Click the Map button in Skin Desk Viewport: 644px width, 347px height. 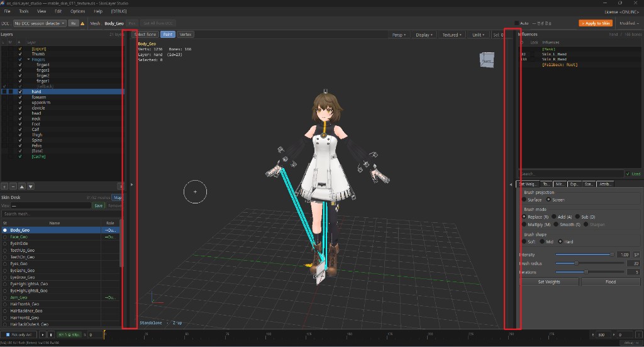click(x=118, y=198)
